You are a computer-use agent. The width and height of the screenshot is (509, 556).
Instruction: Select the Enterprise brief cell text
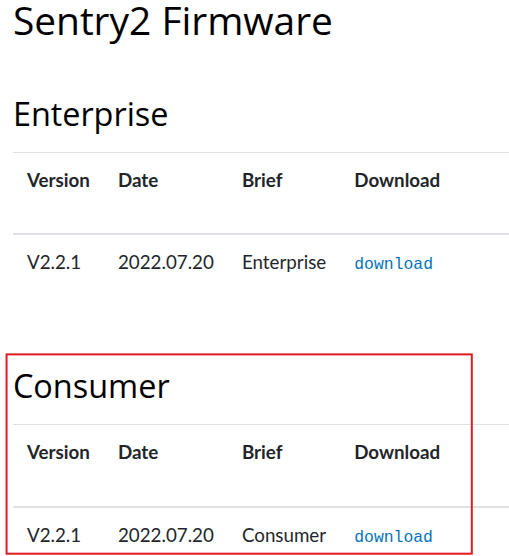click(284, 263)
